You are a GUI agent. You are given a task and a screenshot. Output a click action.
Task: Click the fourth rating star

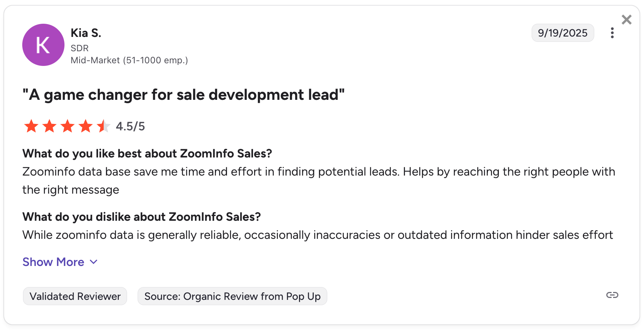coord(86,126)
